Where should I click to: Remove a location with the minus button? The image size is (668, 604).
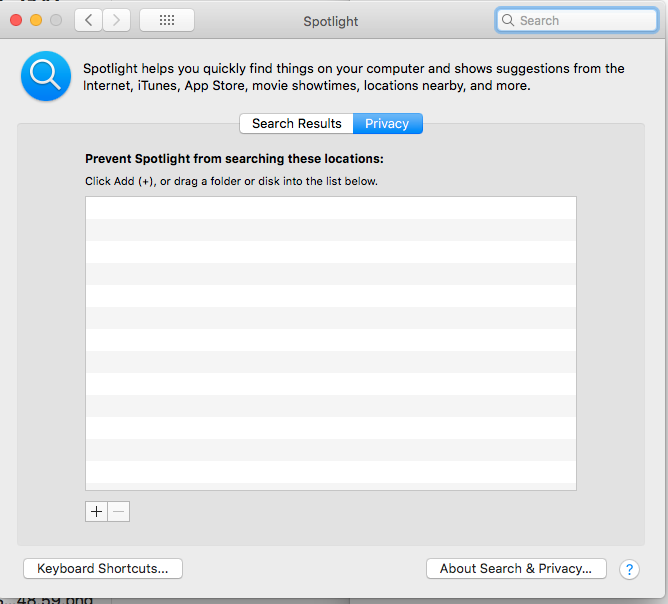(x=118, y=511)
